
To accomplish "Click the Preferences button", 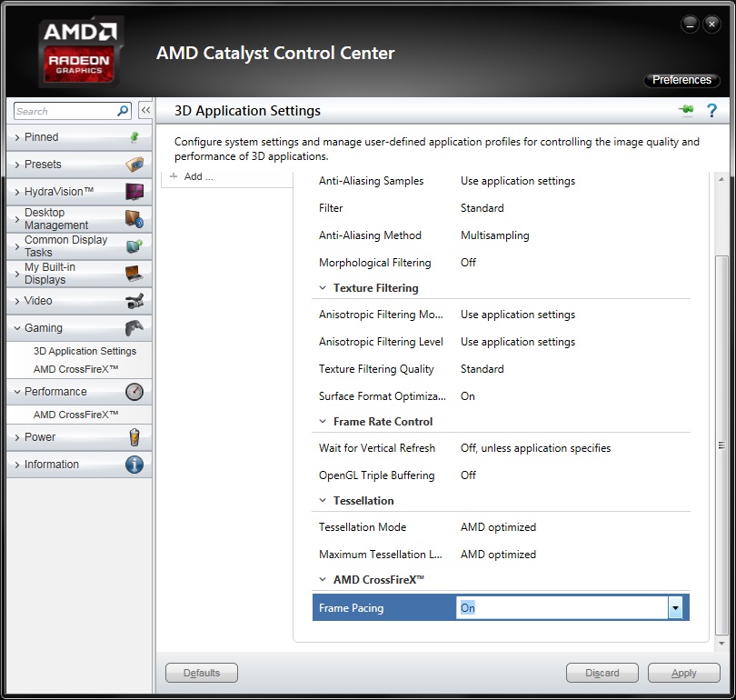I will point(681,80).
